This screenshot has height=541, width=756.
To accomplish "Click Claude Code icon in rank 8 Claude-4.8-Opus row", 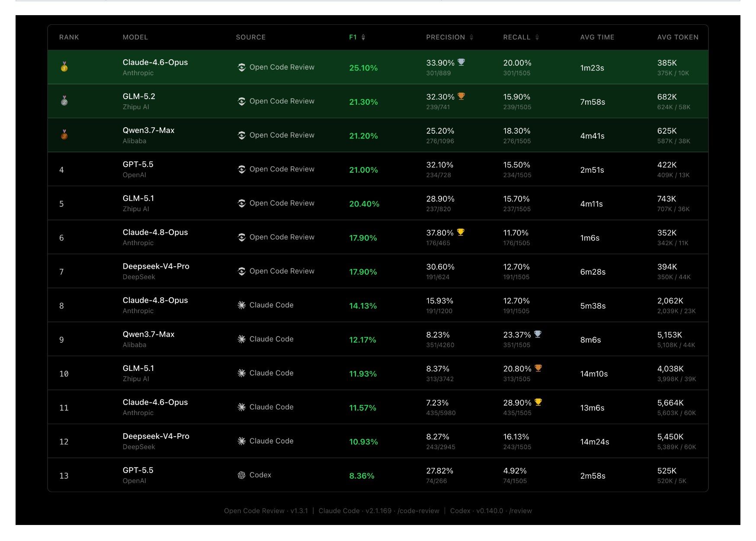I will (242, 305).
